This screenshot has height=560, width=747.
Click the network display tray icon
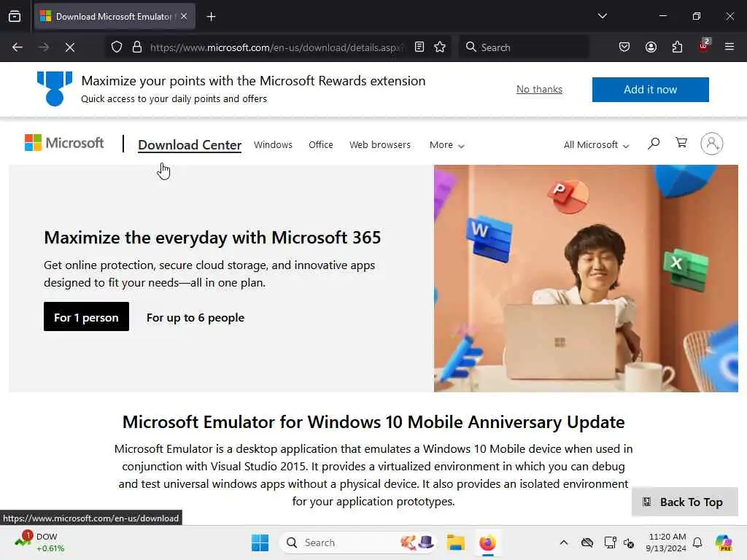611,542
